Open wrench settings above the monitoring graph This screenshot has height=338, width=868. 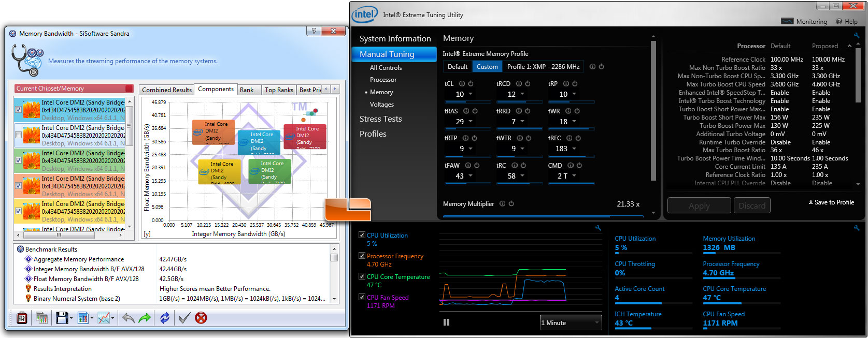pos(598,228)
